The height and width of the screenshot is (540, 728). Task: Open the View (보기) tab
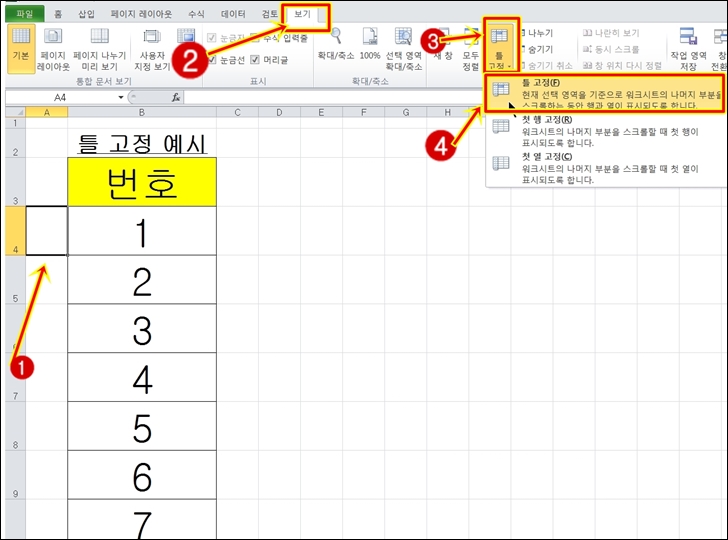coord(302,14)
